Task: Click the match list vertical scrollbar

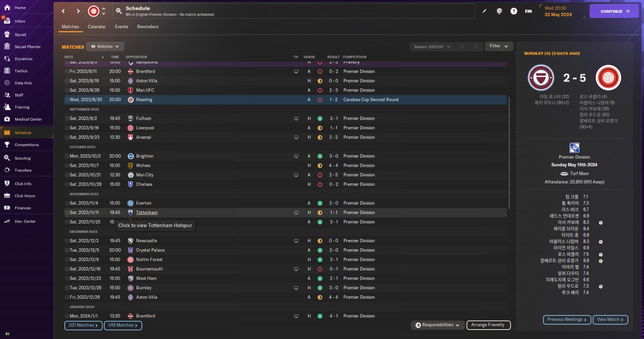Action: pyautogui.click(x=510, y=153)
